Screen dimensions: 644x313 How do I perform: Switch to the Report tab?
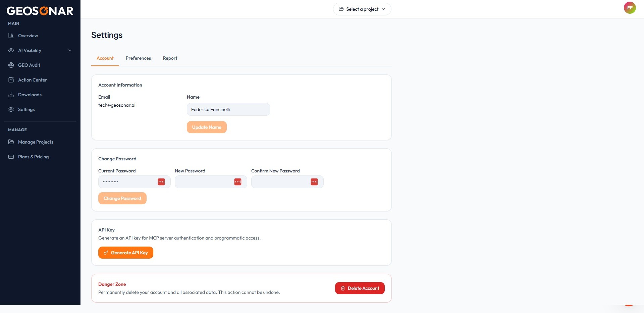point(170,58)
